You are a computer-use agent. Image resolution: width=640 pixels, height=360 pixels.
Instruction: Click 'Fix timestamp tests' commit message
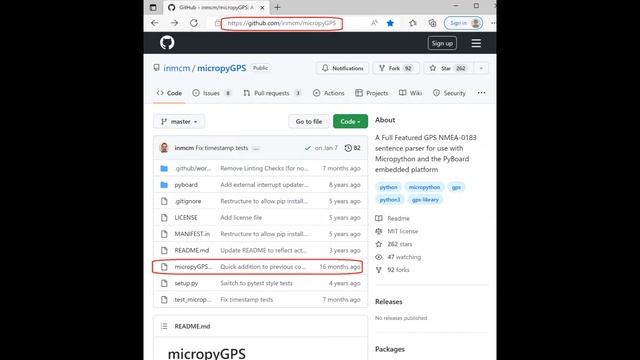[x=222, y=148]
